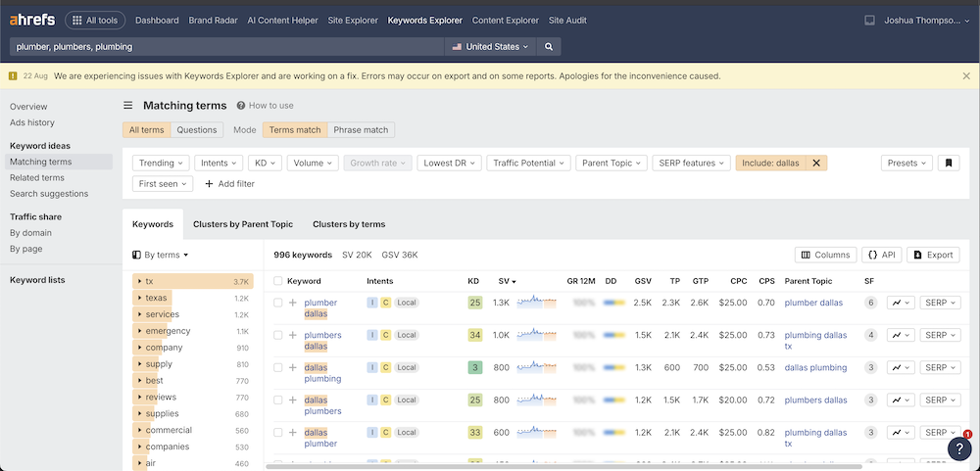
Task: Open the help chat bubble
Action: click(x=959, y=447)
